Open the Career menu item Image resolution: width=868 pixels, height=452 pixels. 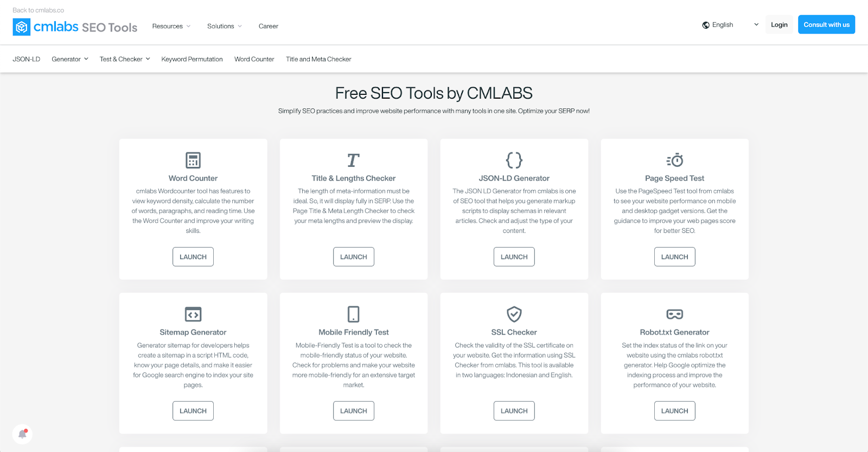(269, 26)
